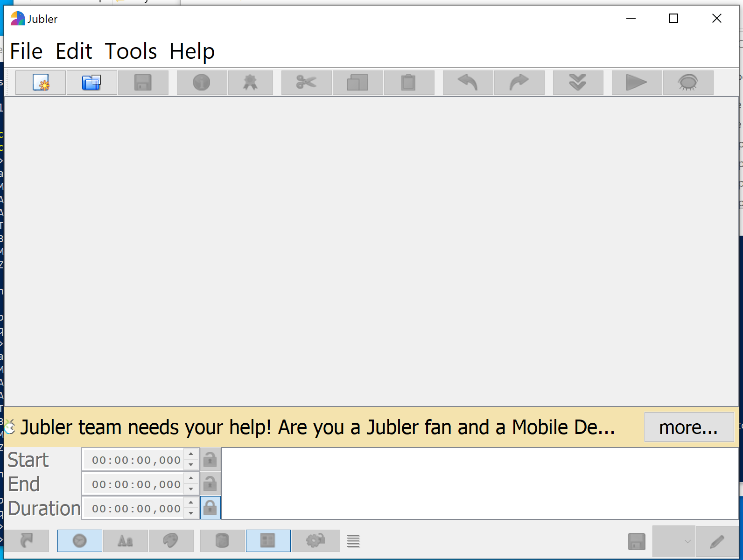
Task: Open the Help menu
Action: pos(192,51)
